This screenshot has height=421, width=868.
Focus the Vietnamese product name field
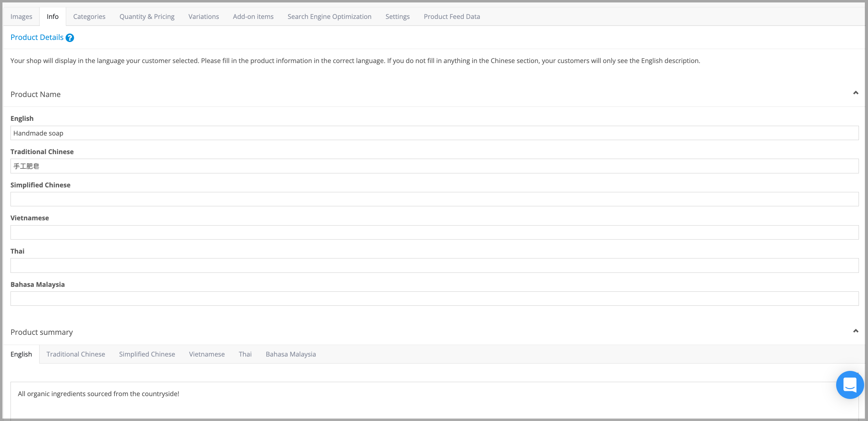coord(434,233)
